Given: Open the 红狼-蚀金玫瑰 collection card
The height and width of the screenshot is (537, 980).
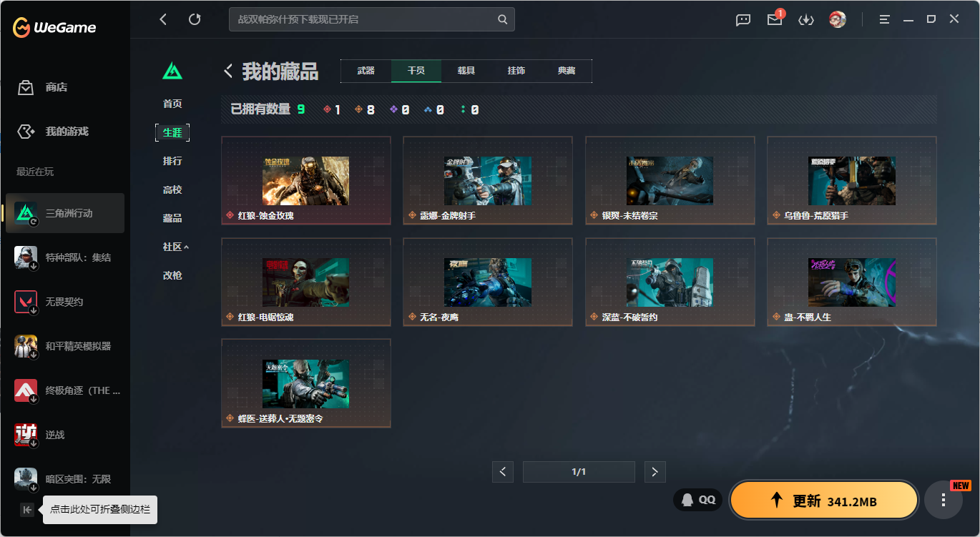Looking at the screenshot, I should (x=306, y=180).
